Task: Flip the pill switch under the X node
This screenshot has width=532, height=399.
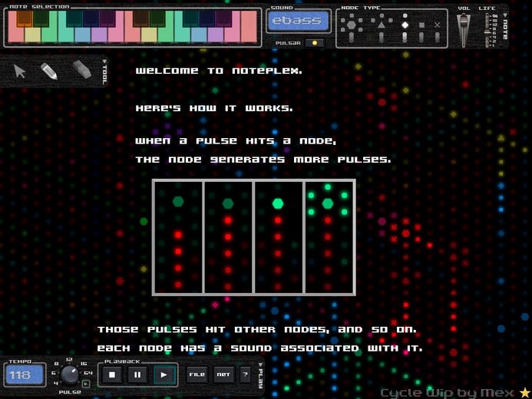Action: coord(438,38)
